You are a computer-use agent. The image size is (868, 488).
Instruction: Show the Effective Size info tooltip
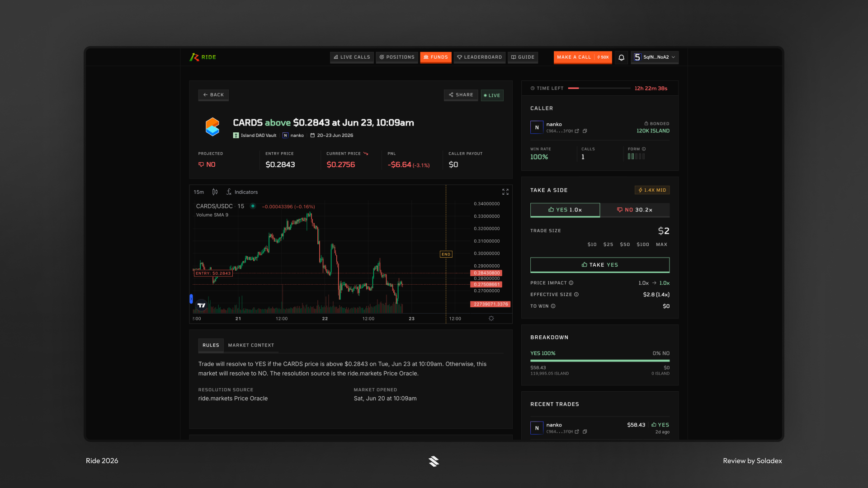576,295
